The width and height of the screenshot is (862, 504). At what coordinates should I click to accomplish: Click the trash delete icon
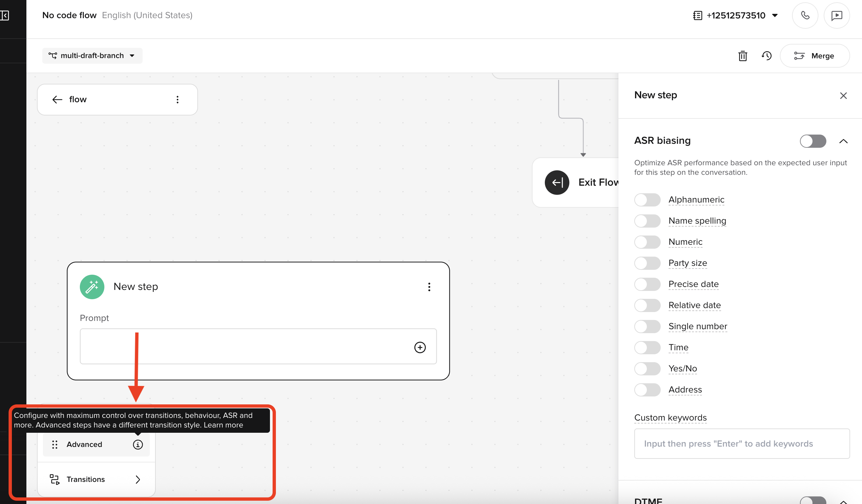click(x=742, y=56)
